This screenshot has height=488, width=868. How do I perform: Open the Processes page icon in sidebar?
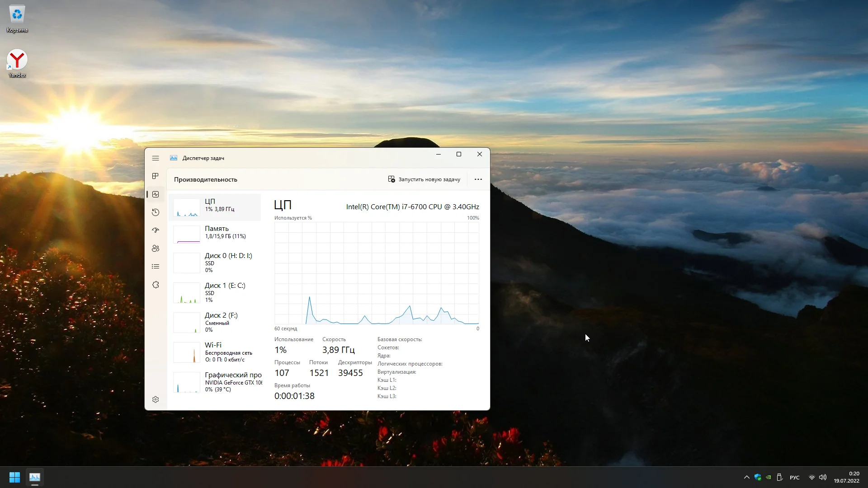point(156,176)
